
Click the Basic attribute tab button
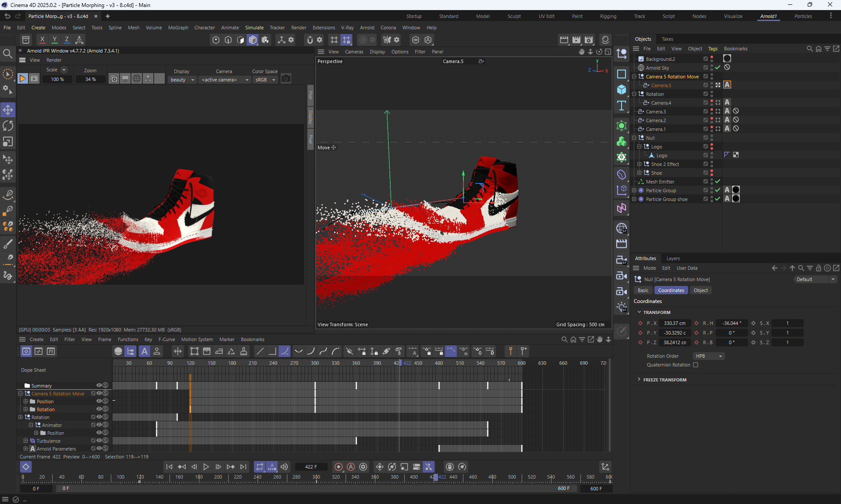pos(643,290)
